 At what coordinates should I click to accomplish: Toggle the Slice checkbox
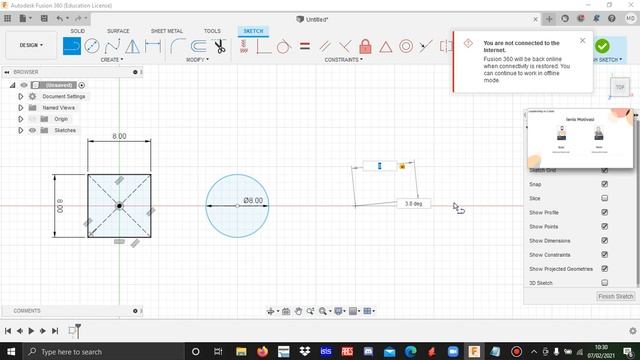(x=604, y=198)
